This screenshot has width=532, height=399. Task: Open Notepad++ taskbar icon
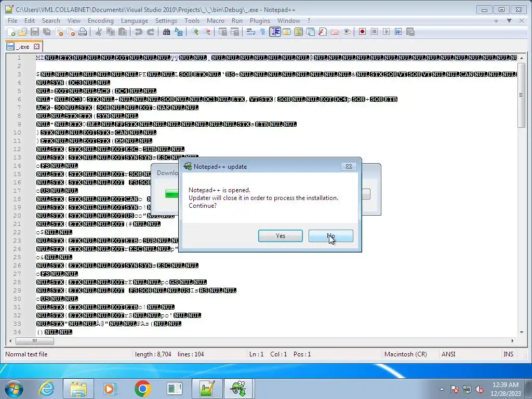coord(207,389)
